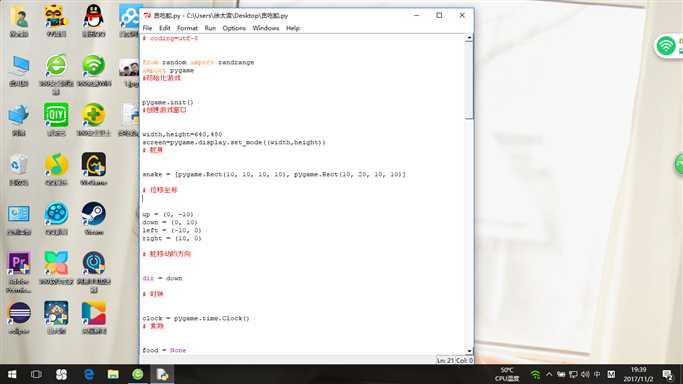683x384 pixels.
Task: Toggle the Chinese IME indicator
Action: (597, 374)
